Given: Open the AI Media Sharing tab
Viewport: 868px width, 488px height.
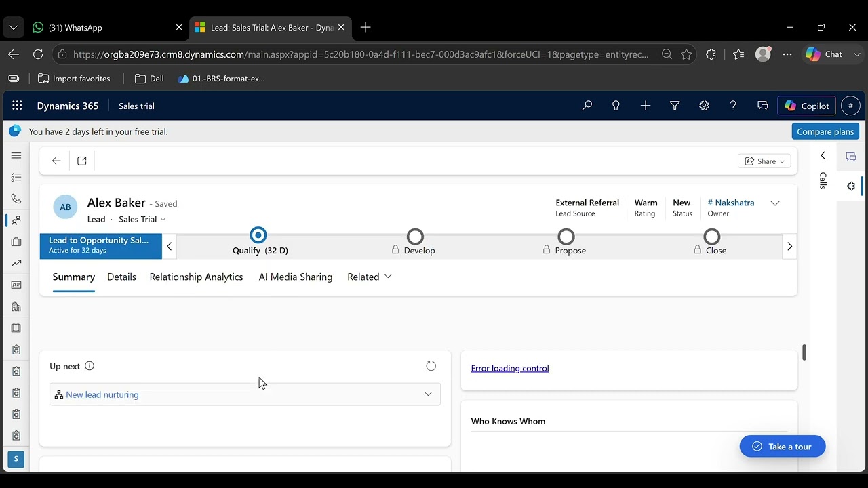Looking at the screenshot, I should click(296, 277).
